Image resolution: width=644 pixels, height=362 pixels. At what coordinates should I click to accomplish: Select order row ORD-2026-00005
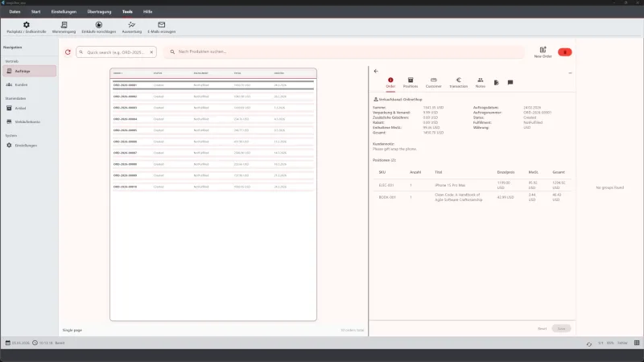(x=213, y=130)
